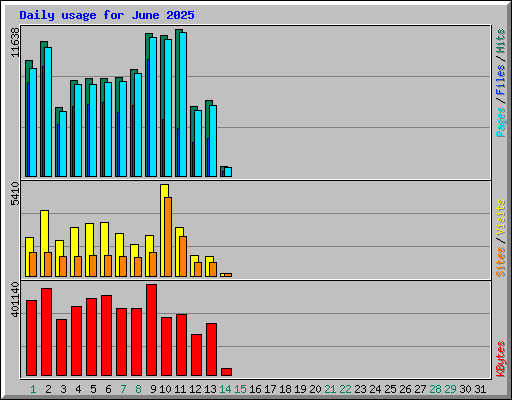Click green day label 21 on the x-axis
Image resolution: width=512 pixels, height=400 pixels.
pyautogui.click(x=330, y=389)
